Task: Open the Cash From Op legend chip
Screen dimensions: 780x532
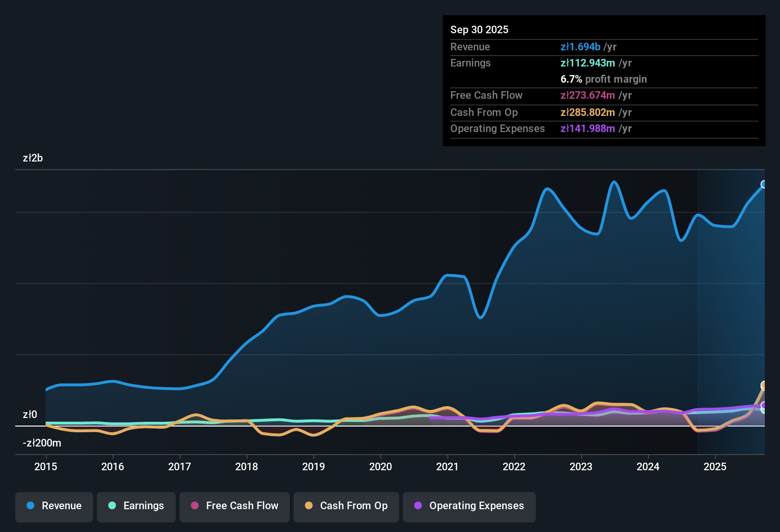Action: pos(346,506)
